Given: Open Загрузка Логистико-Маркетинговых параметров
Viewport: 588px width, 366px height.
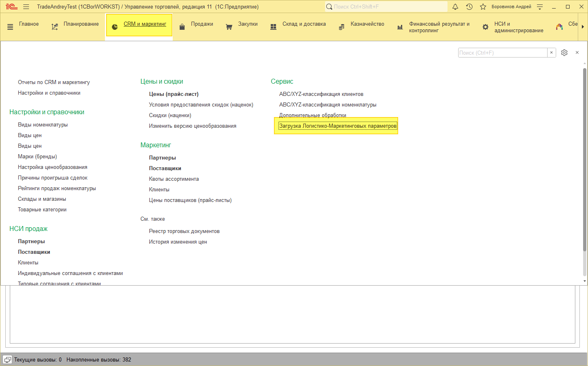Looking at the screenshot, I should click(338, 126).
